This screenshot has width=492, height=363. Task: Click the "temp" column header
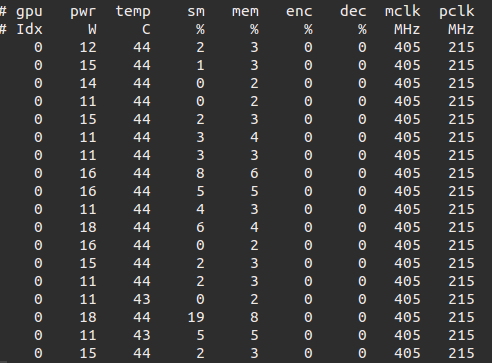coord(133,12)
